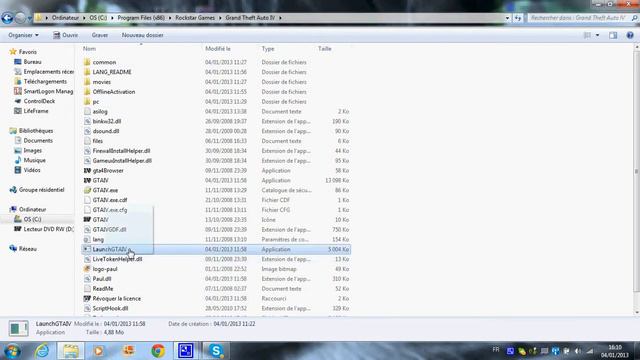This screenshot has width=640, height=360.
Task: Select the binkw32.dll file
Action: coord(107,121)
